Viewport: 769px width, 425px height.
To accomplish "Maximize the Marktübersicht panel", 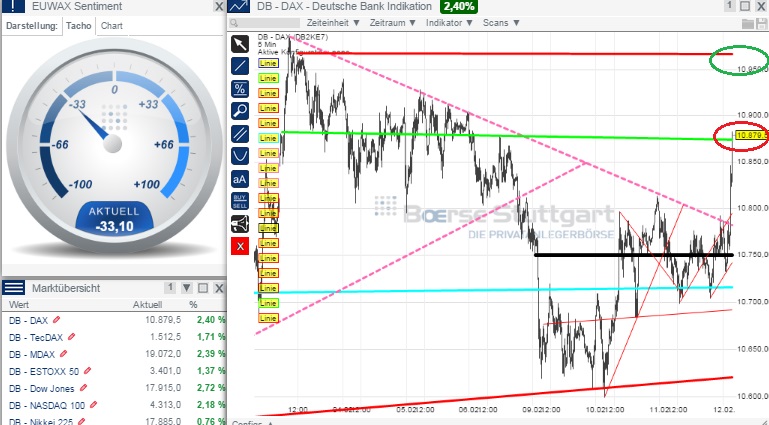I will (x=203, y=288).
